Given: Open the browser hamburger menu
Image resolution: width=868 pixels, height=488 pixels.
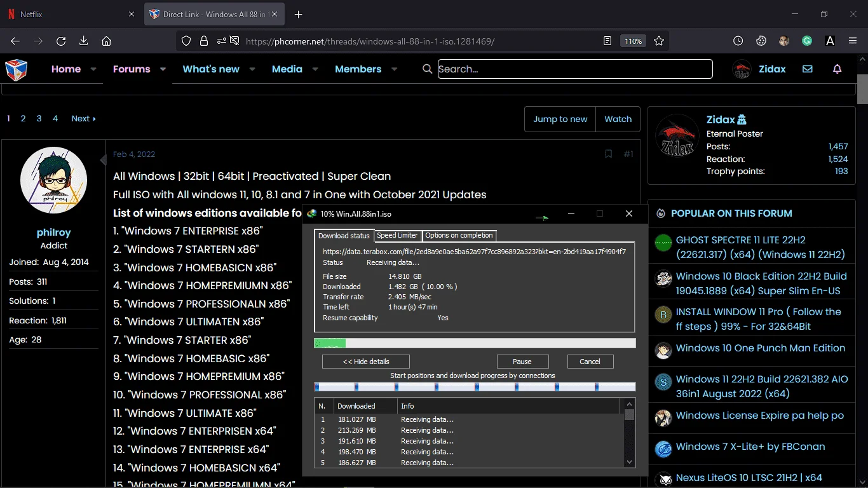Looking at the screenshot, I should [x=853, y=41].
